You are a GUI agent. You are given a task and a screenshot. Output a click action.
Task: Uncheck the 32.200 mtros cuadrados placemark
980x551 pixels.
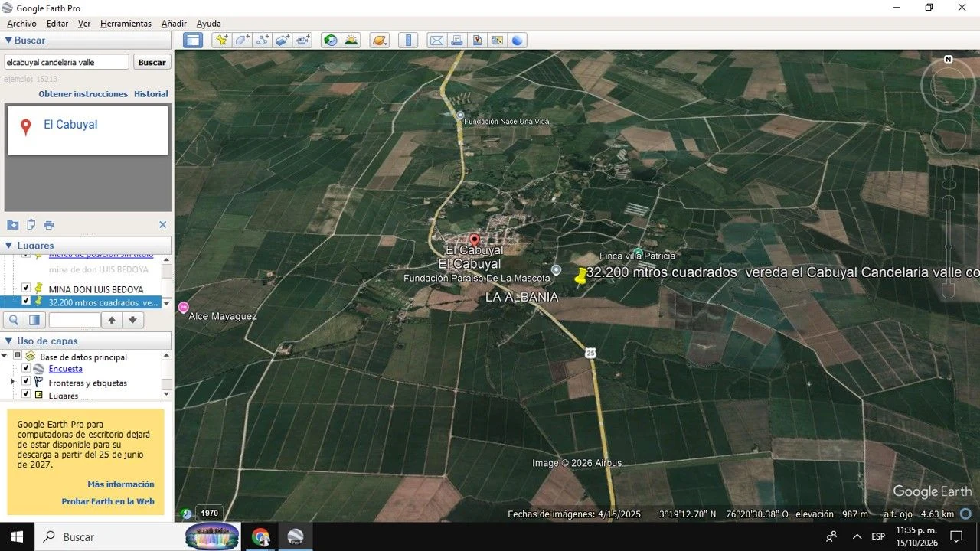coord(26,302)
